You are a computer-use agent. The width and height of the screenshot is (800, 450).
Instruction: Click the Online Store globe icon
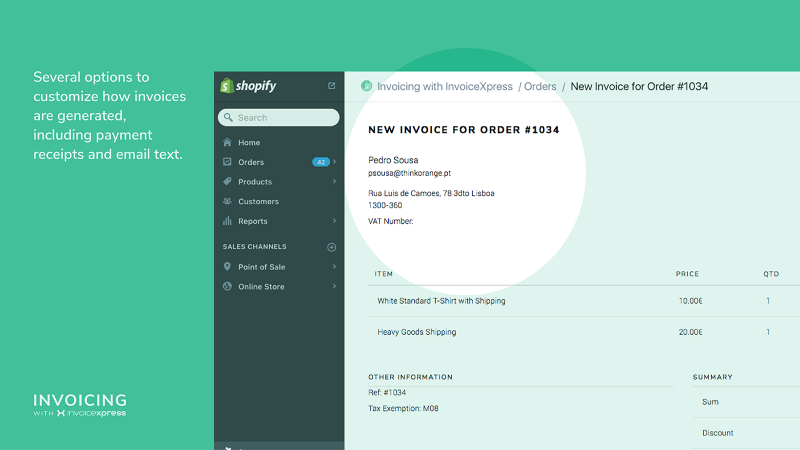tap(227, 286)
